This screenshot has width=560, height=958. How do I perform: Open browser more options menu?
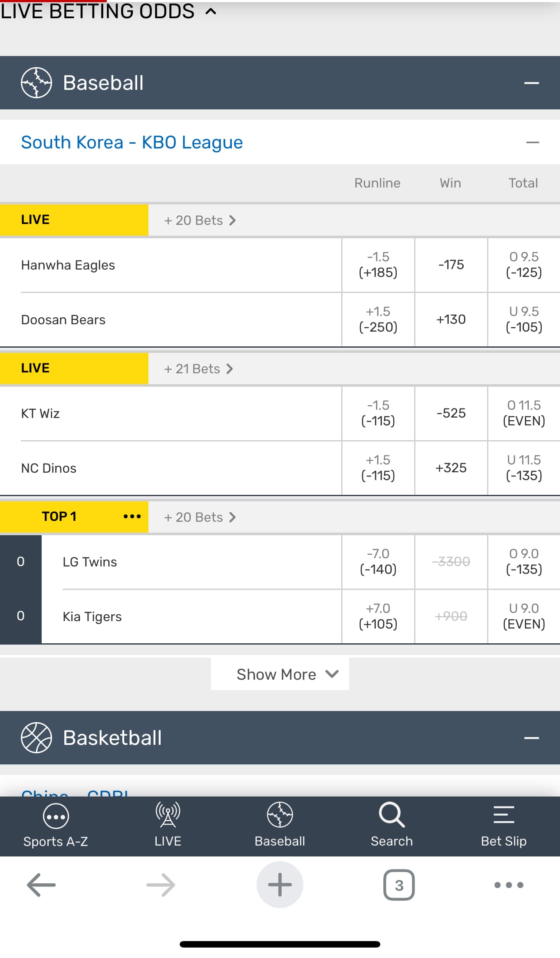(x=509, y=885)
